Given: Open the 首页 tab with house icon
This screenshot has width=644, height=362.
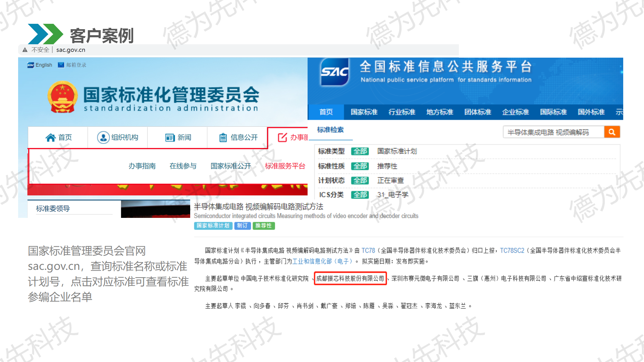Looking at the screenshot, I should click(58, 137).
